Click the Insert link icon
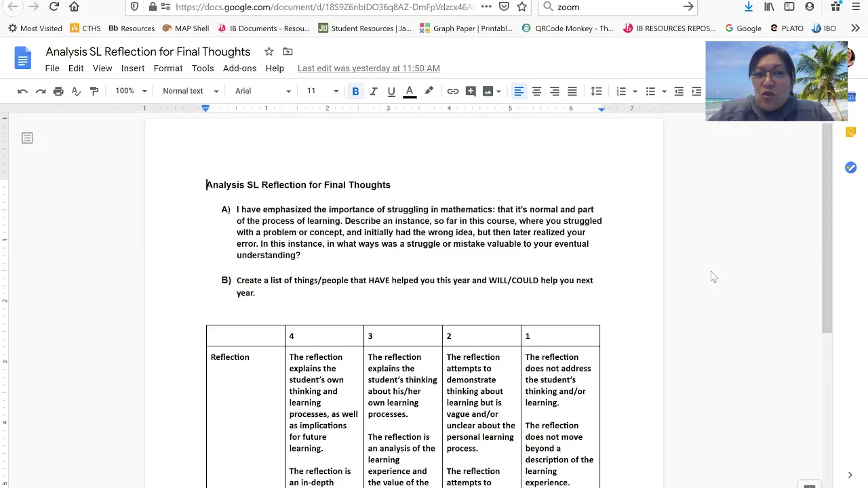Image resolution: width=868 pixels, height=488 pixels. (x=453, y=91)
